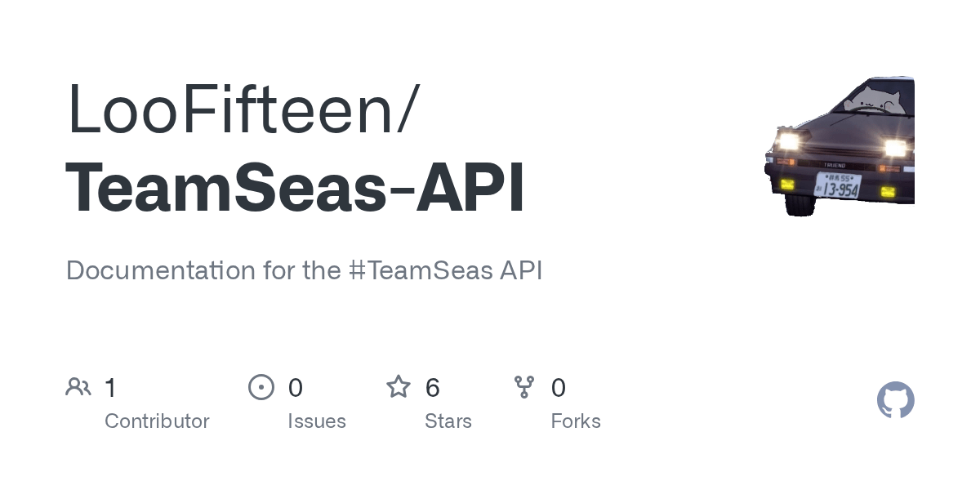The width and height of the screenshot is (980, 490).
Task: Click the "Forks" label
Action: point(576,421)
